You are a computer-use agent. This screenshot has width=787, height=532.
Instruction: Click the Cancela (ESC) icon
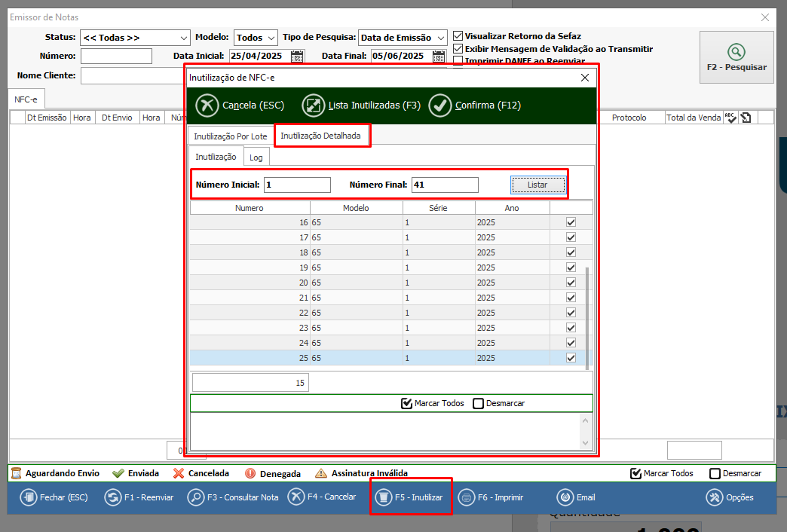pyautogui.click(x=207, y=105)
